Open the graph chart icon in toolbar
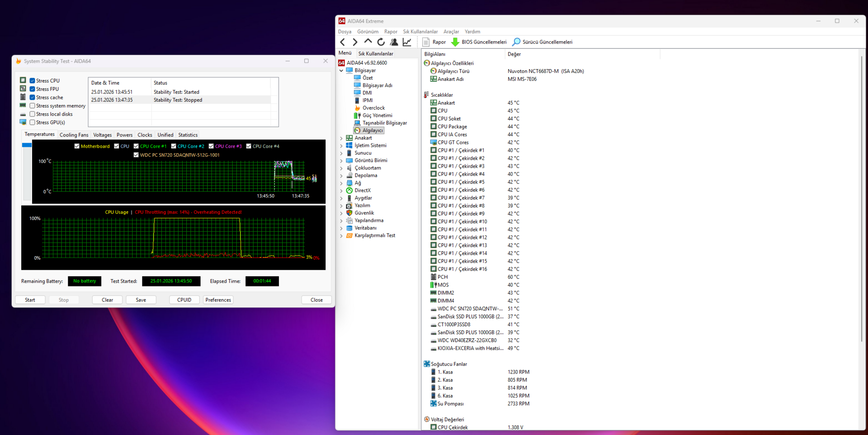Viewport: 868px width, 435px height. 407,42
